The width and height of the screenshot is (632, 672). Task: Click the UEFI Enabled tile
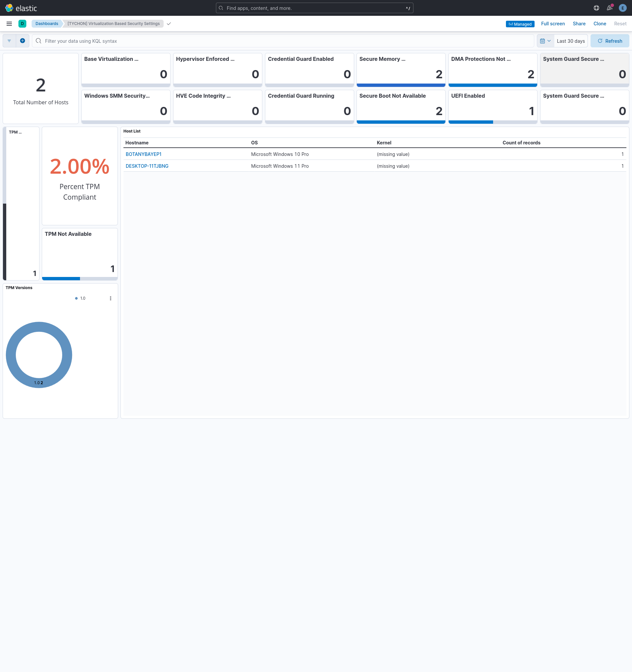(493, 107)
